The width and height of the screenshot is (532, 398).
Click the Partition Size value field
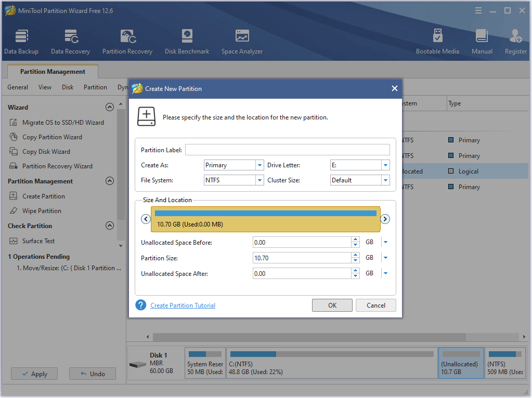(302, 258)
